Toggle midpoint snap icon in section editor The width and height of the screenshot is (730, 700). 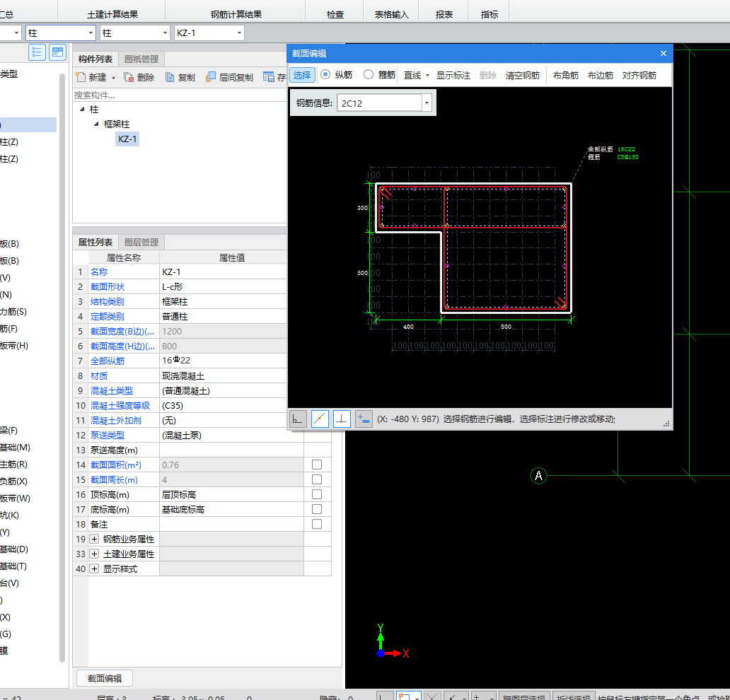tap(320, 419)
